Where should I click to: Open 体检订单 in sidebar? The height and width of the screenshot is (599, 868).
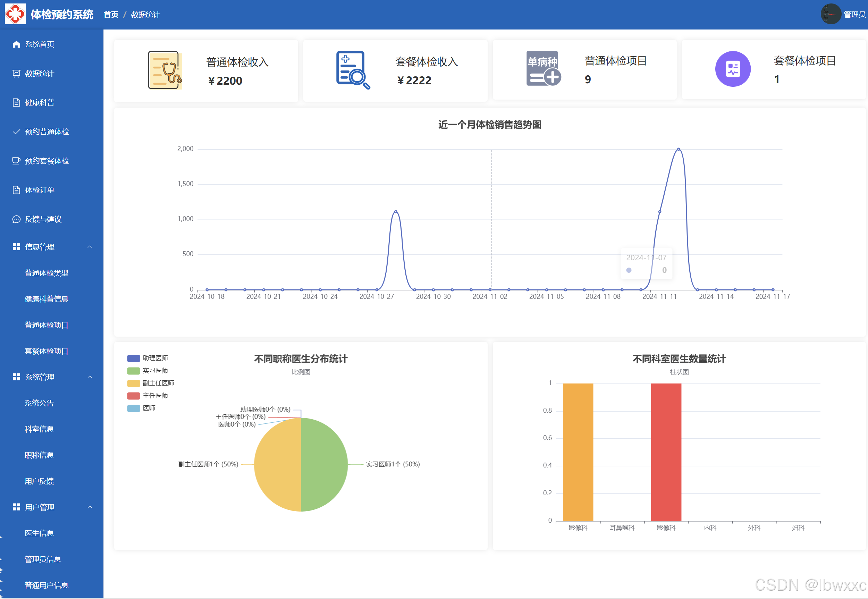[40, 190]
